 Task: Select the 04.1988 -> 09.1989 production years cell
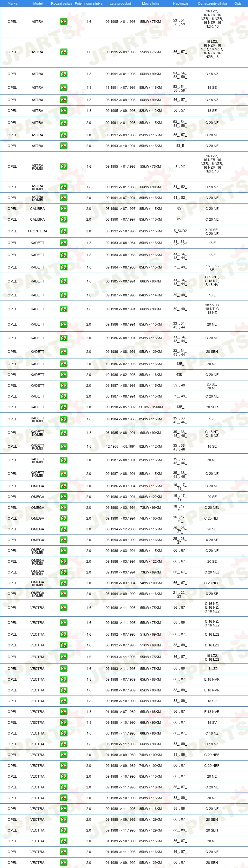pyautogui.click(x=120, y=755)
